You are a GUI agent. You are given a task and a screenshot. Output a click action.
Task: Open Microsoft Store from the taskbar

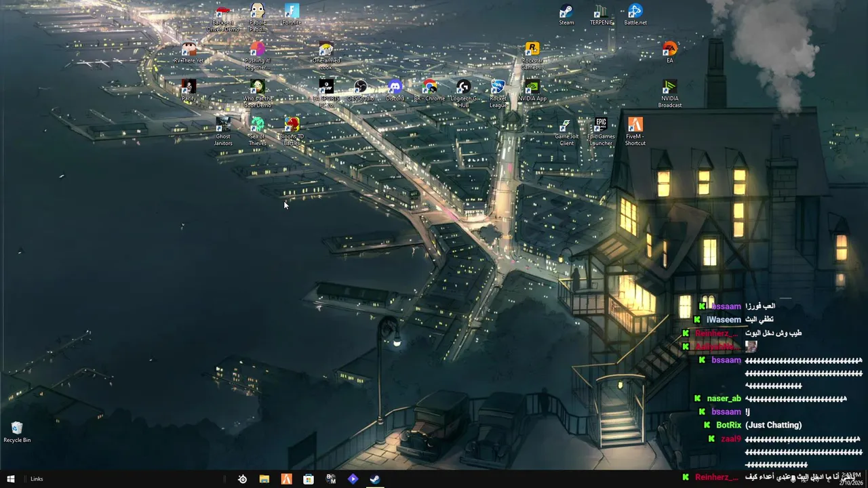pos(309,479)
